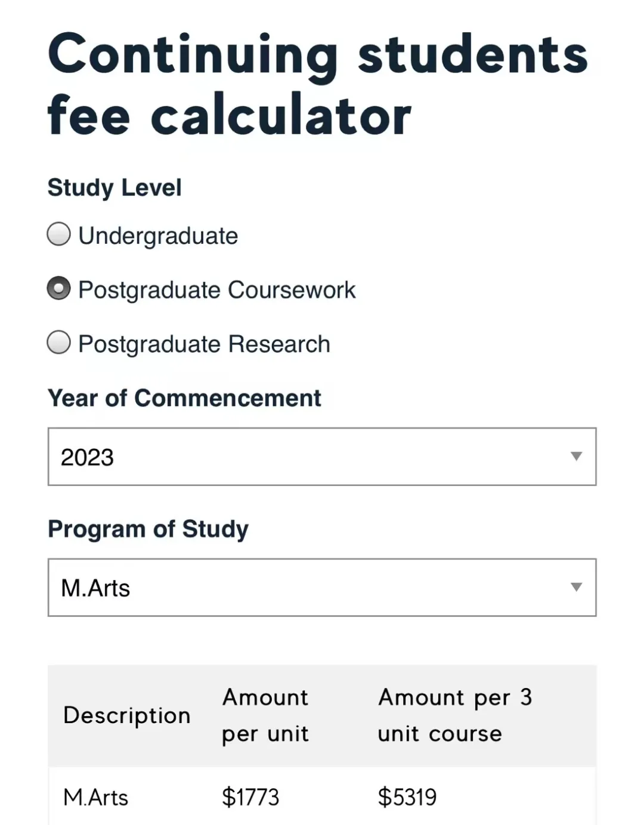This screenshot has width=644, height=825.
Task: Click the Amount per unit column header
Action: click(x=265, y=715)
